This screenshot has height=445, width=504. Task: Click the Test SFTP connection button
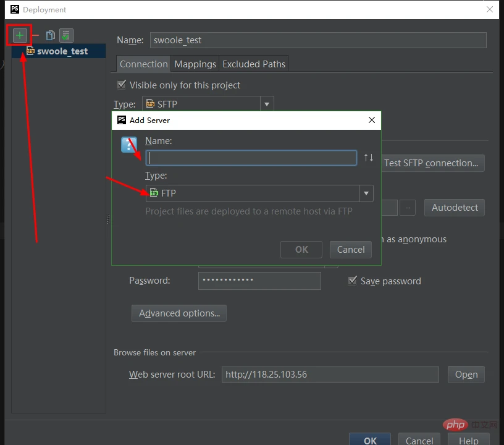433,163
